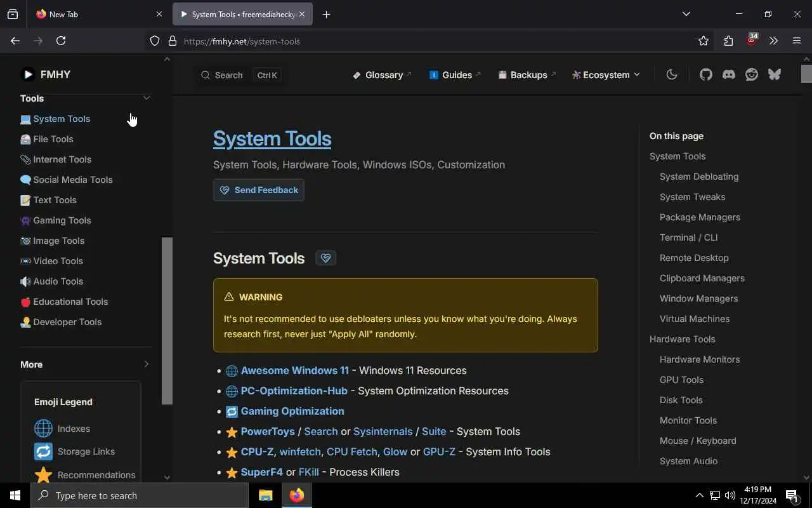Select Developer Tools in sidebar
Image resolution: width=812 pixels, height=508 pixels.
click(x=61, y=322)
